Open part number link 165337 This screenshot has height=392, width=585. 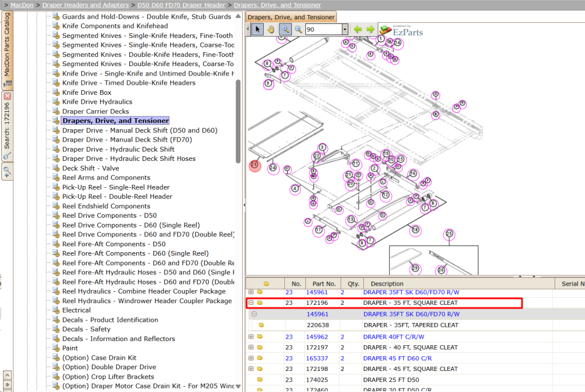pos(316,359)
